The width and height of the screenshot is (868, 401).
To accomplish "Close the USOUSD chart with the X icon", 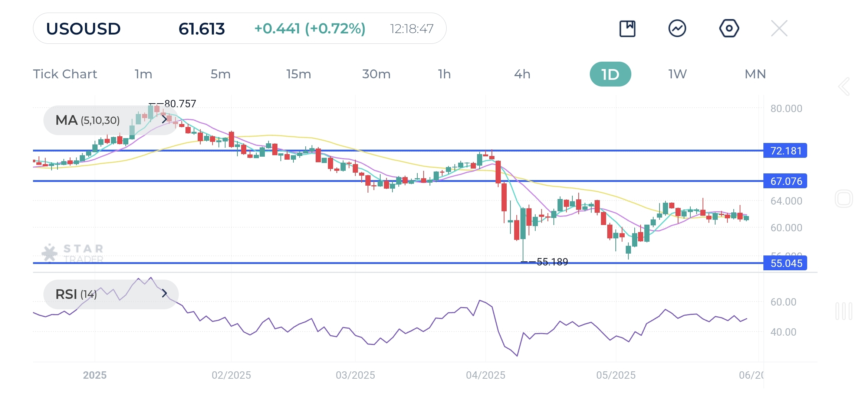I will click(x=779, y=28).
